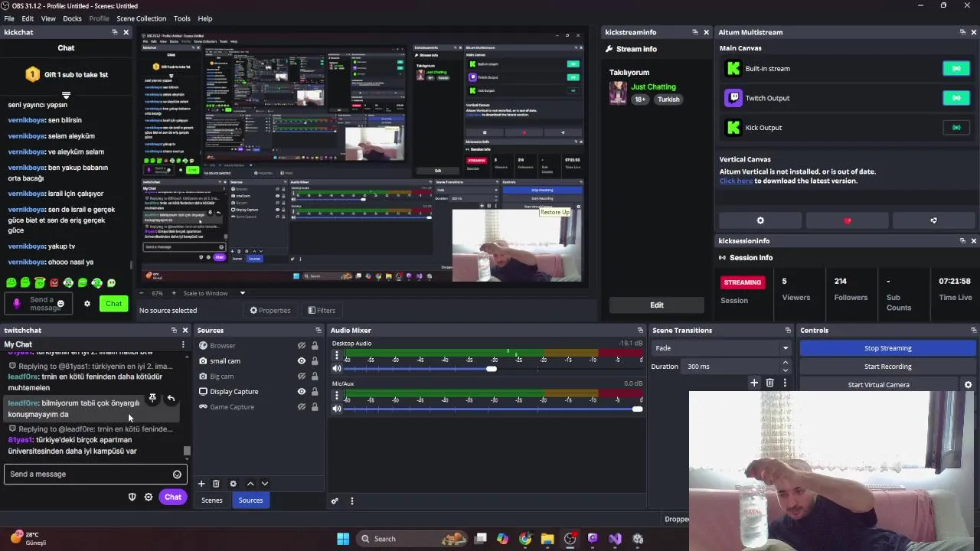Move source down with the down arrow
The width and height of the screenshot is (980, 551).
265,484
